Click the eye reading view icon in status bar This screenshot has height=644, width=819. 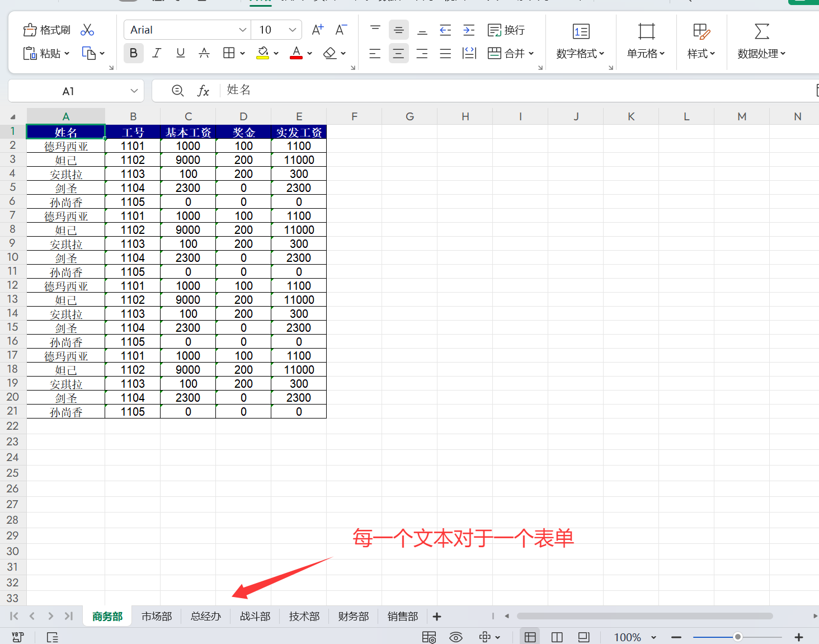pos(456,637)
